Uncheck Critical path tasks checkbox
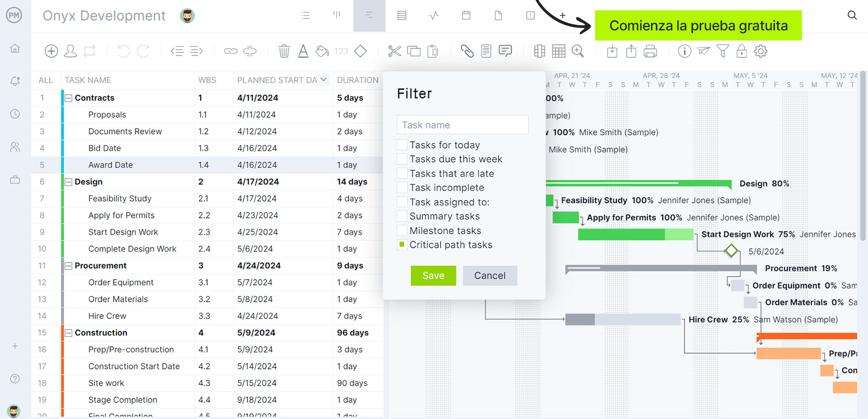Image resolution: width=868 pixels, height=419 pixels. 402,244
